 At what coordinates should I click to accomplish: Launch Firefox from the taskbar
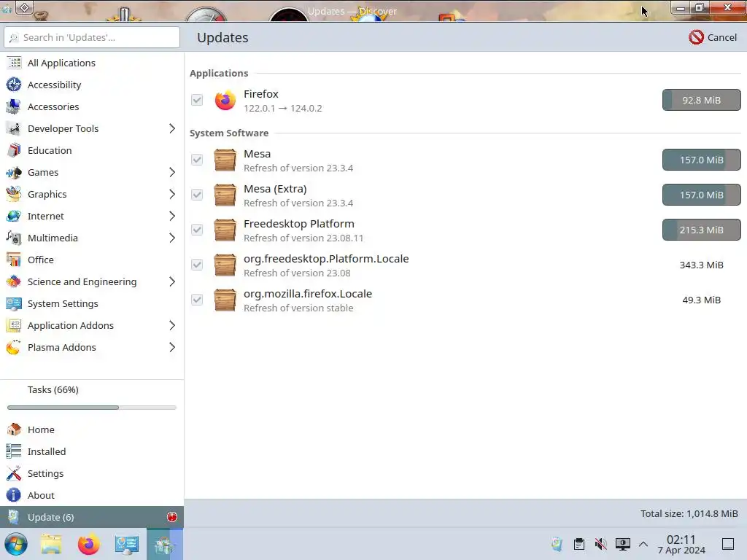pos(88,544)
